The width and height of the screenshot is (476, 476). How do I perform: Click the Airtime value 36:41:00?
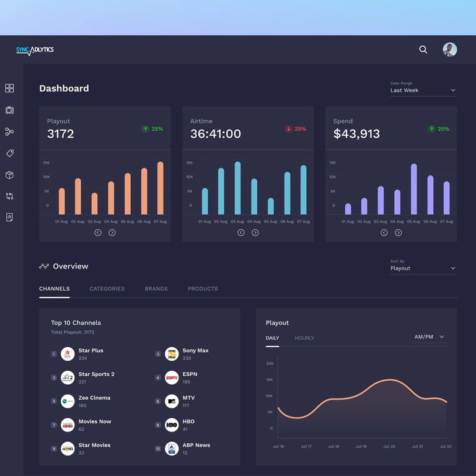click(216, 134)
